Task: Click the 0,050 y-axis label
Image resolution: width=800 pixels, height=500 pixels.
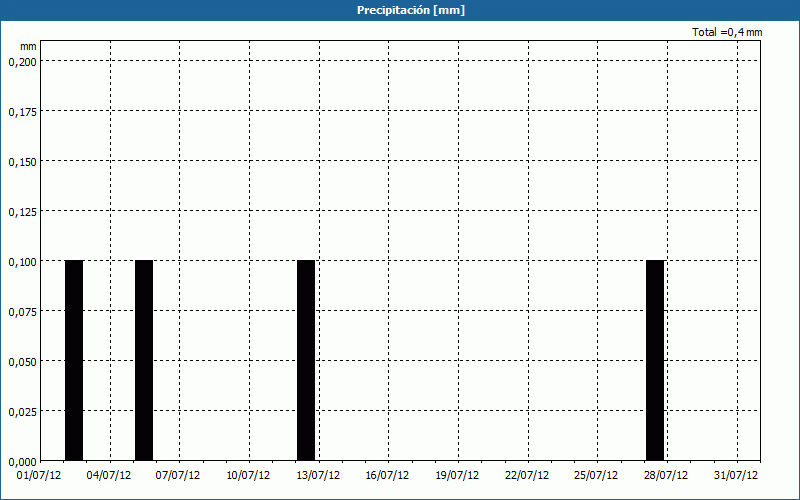Action: [x=22, y=362]
